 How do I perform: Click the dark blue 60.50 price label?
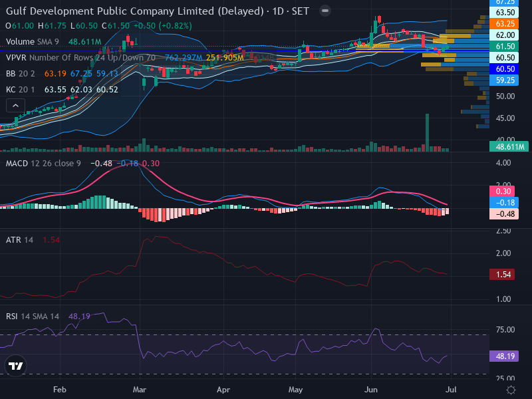coord(504,69)
